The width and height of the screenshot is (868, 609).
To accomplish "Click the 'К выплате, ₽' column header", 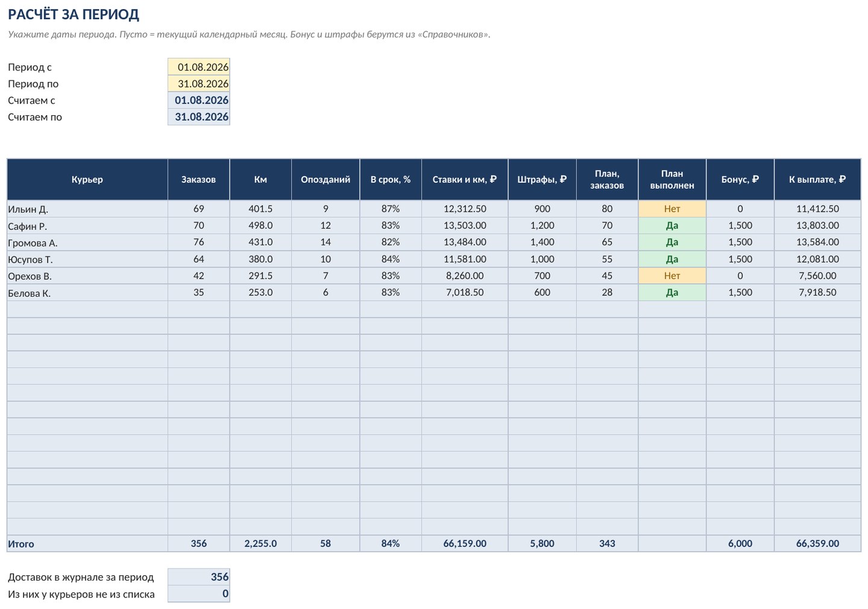I will [817, 180].
